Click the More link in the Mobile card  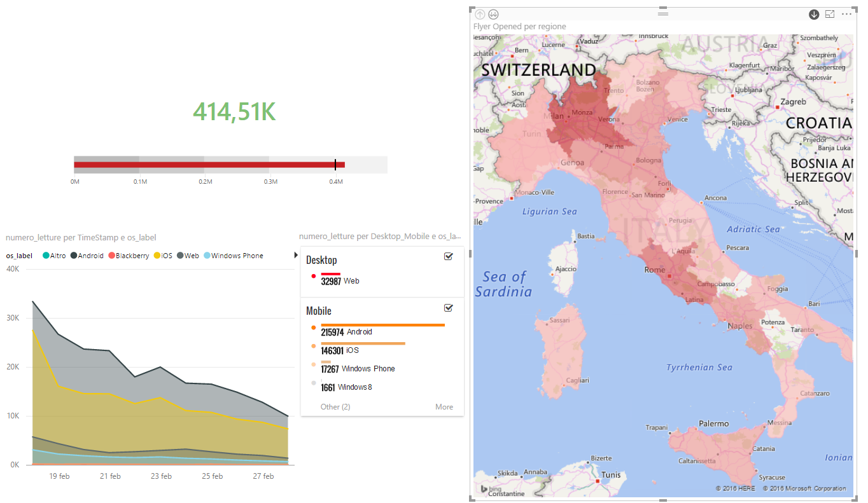coord(444,407)
